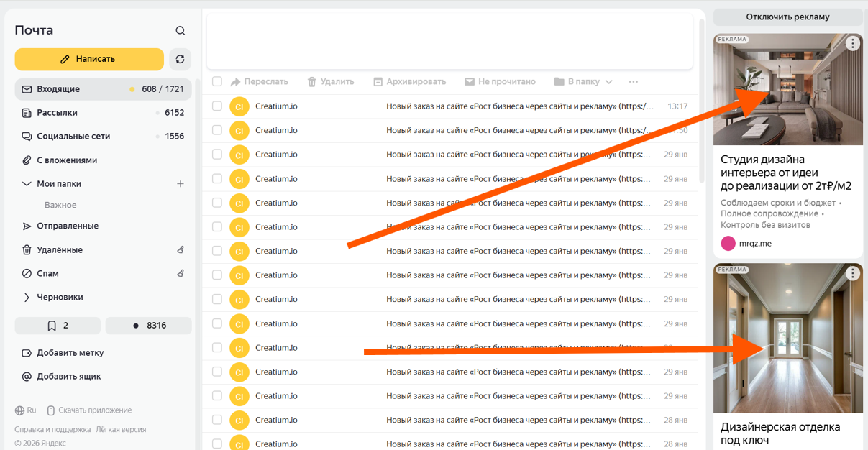Expand the Черновики folder

(x=27, y=298)
